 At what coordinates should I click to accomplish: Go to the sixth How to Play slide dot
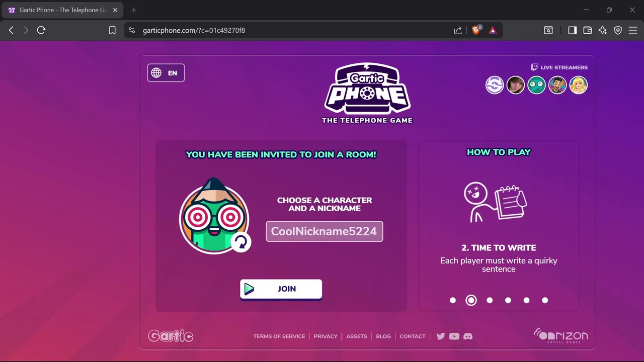tap(545, 300)
